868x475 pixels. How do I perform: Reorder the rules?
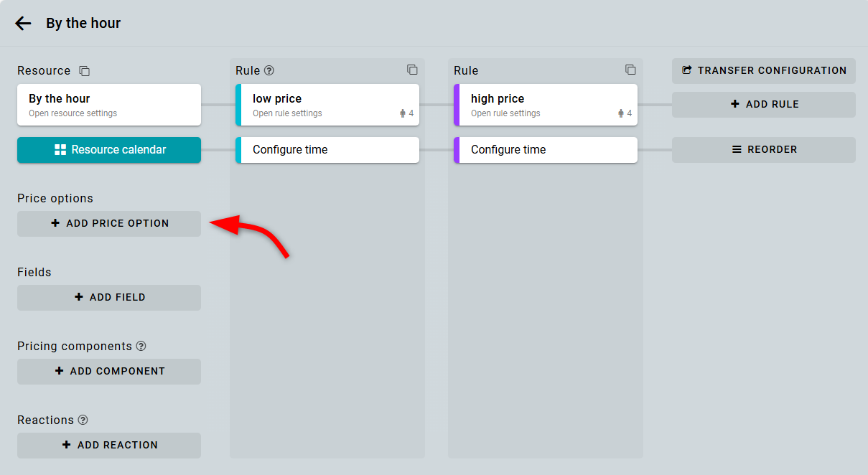[x=763, y=150]
